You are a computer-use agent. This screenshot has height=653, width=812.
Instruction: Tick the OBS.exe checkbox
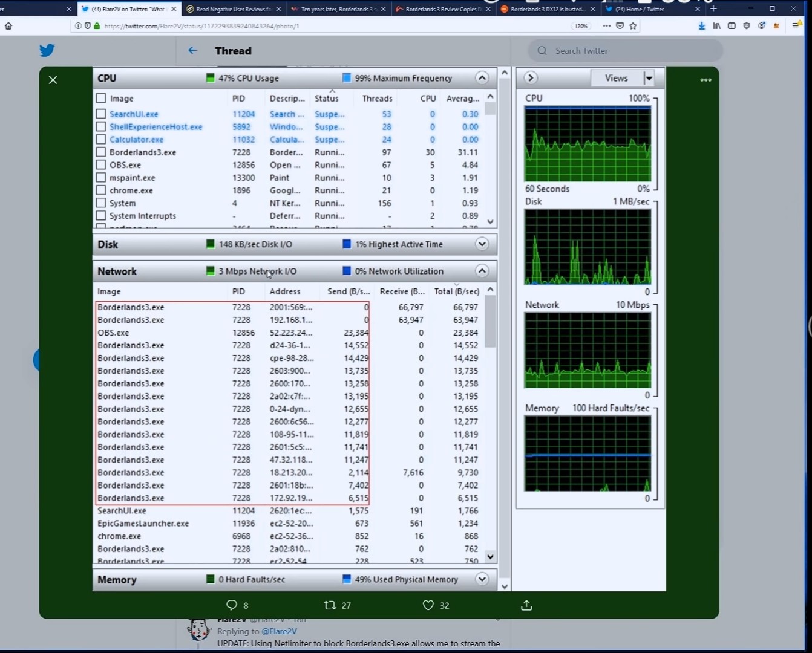pos(101,165)
